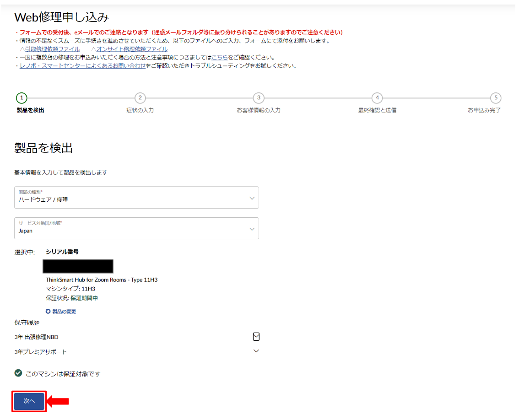
Task: Click the 次へ button
Action: click(29, 401)
